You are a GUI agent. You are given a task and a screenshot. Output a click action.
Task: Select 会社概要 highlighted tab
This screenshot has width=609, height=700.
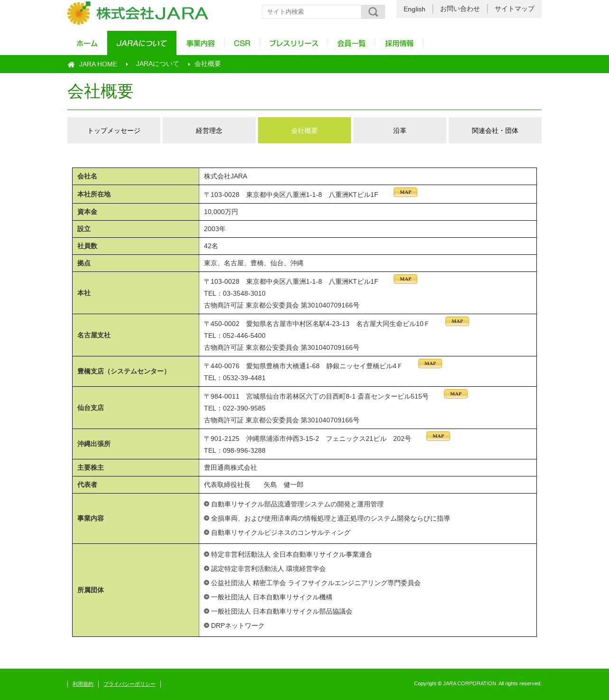point(304,131)
